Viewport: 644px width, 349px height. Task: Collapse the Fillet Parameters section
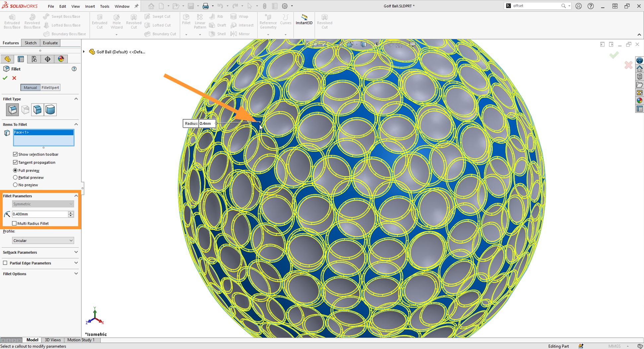point(76,196)
